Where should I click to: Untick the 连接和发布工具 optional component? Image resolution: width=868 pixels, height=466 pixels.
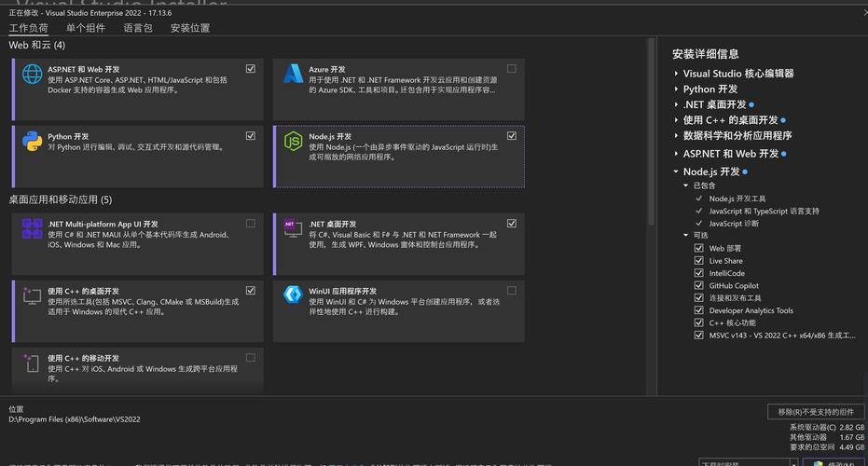699,297
